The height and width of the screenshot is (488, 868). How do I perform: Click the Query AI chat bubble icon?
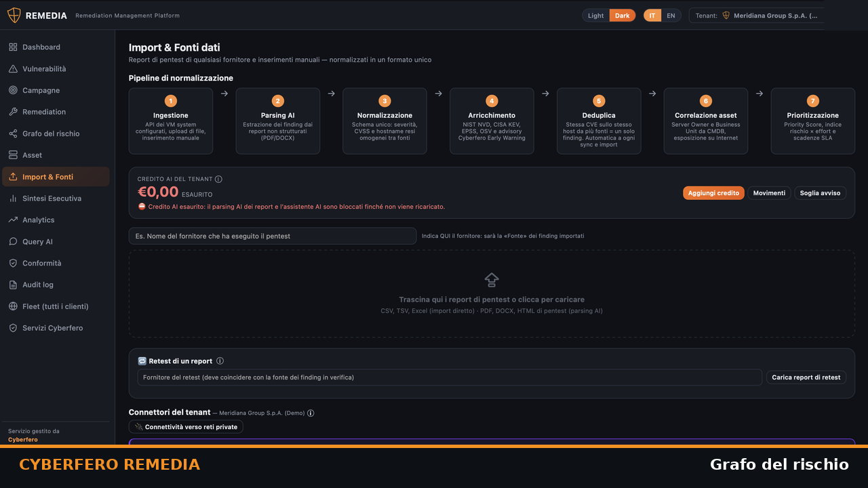pos(13,242)
